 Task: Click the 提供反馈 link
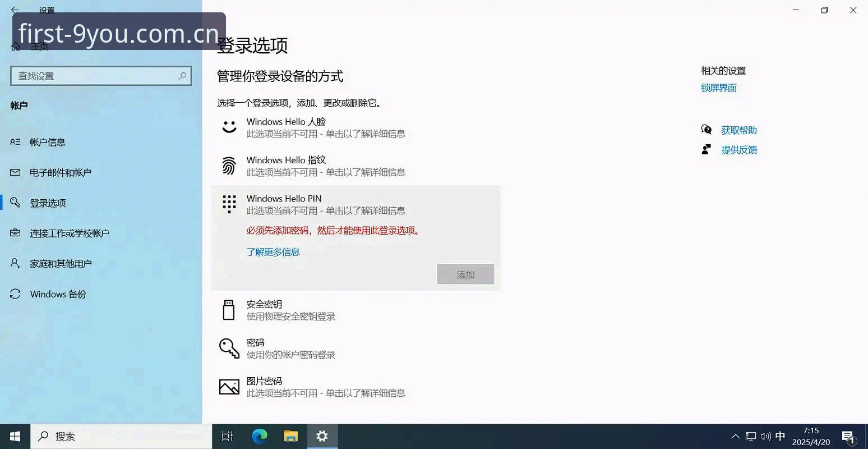(739, 149)
